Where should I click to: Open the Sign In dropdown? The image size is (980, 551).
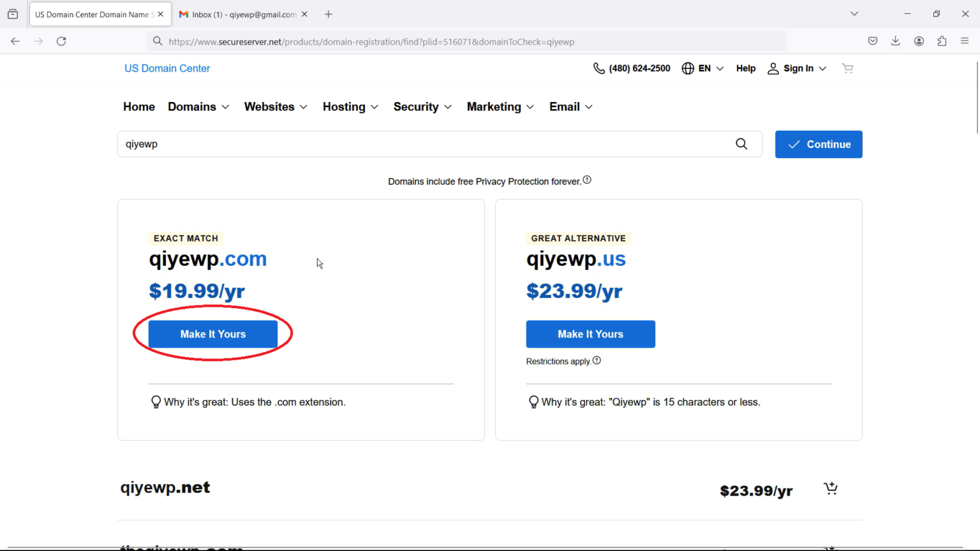pyautogui.click(x=797, y=68)
